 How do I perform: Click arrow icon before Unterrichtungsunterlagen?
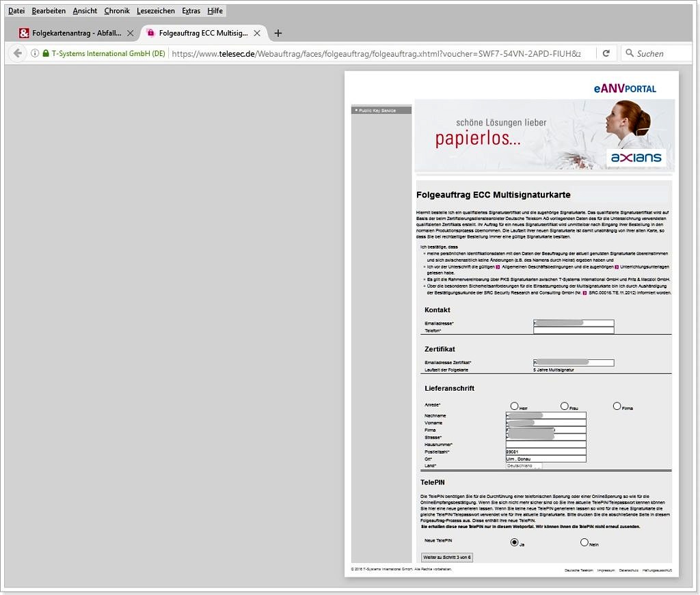tap(617, 266)
